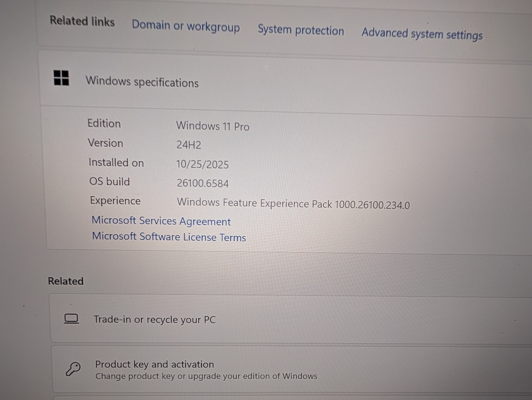Viewport: 532px width, 400px height.
Task: Click the Edition label
Action: pyautogui.click(x=104, y=123)
